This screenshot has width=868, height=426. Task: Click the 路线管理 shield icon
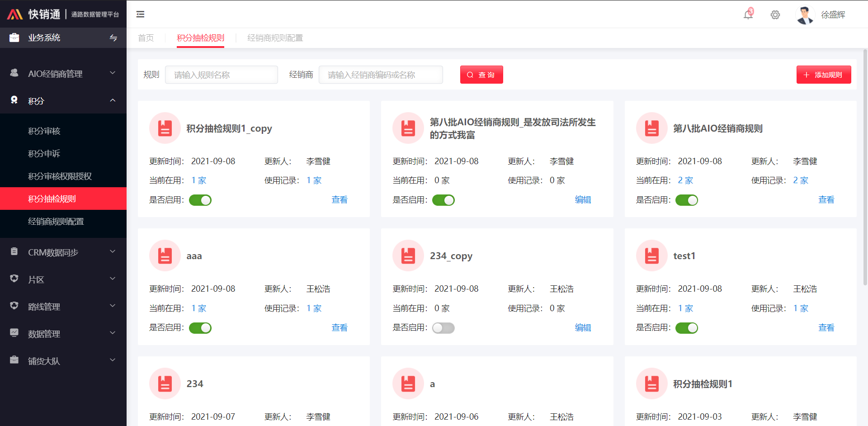tap(14, 306)
